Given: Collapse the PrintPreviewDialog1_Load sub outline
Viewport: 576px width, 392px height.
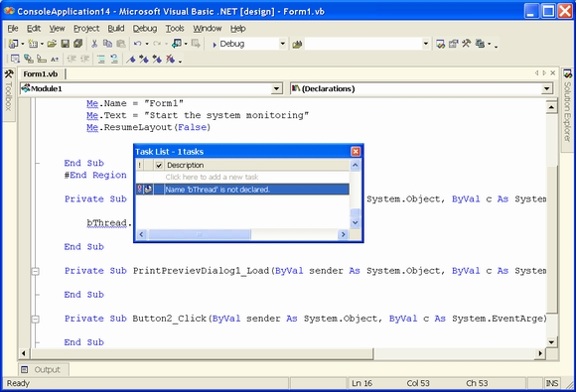Looking at the screenshot, I should [36, 271].
